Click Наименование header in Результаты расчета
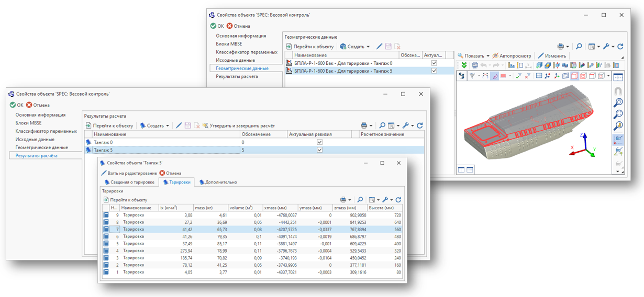Viewport: 644px width, 297px height. point(166,134)
